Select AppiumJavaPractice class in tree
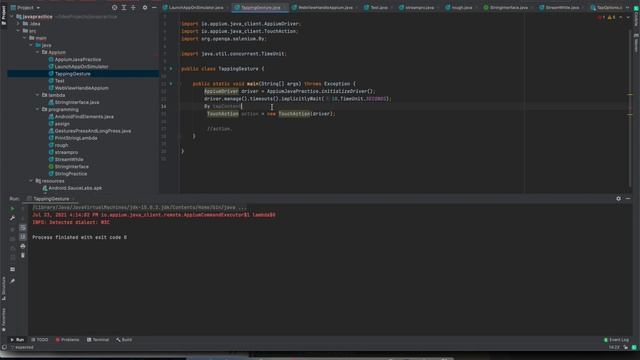The width and height of the screenshot is (640, 360). [x=78, y=60]
